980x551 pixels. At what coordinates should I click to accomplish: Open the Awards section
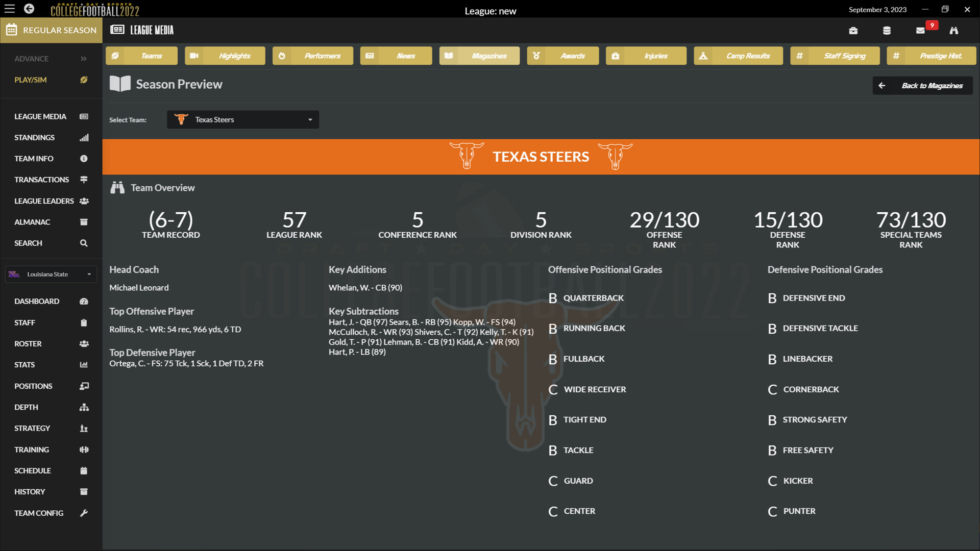click(562, 56)
